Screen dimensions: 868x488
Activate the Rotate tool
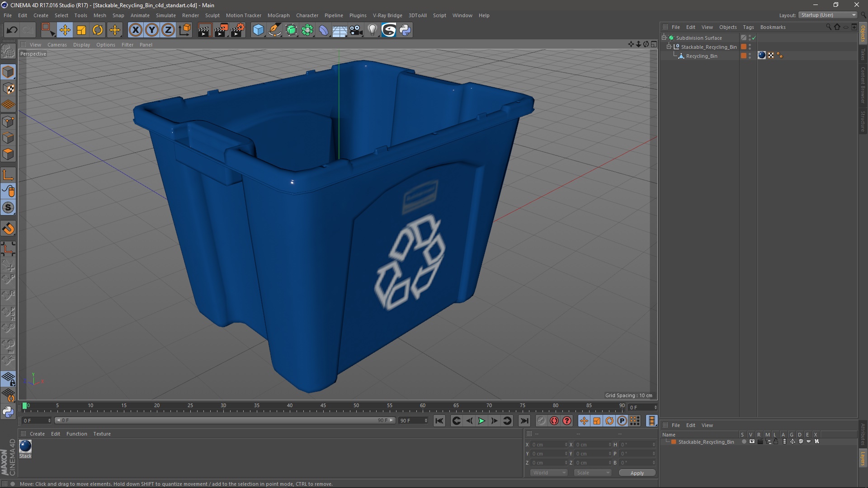[98, 30]
